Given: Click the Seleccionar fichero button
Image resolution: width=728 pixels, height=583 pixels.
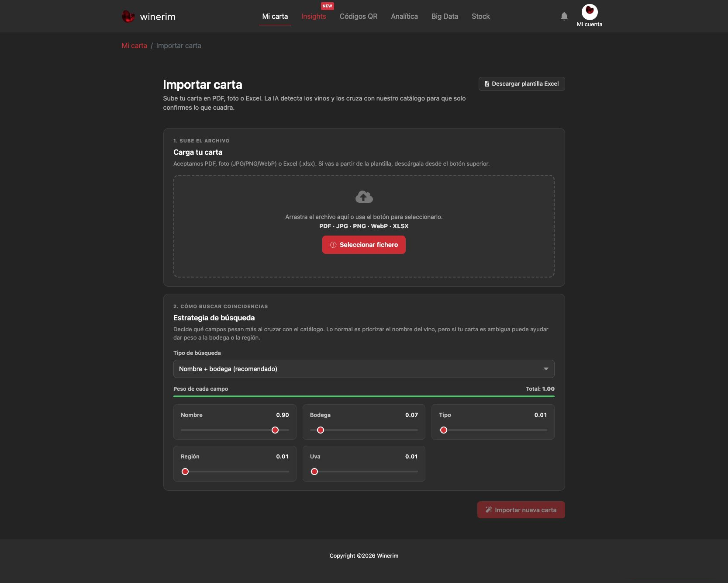Looking at the screenshot, I should click(364, 245).
